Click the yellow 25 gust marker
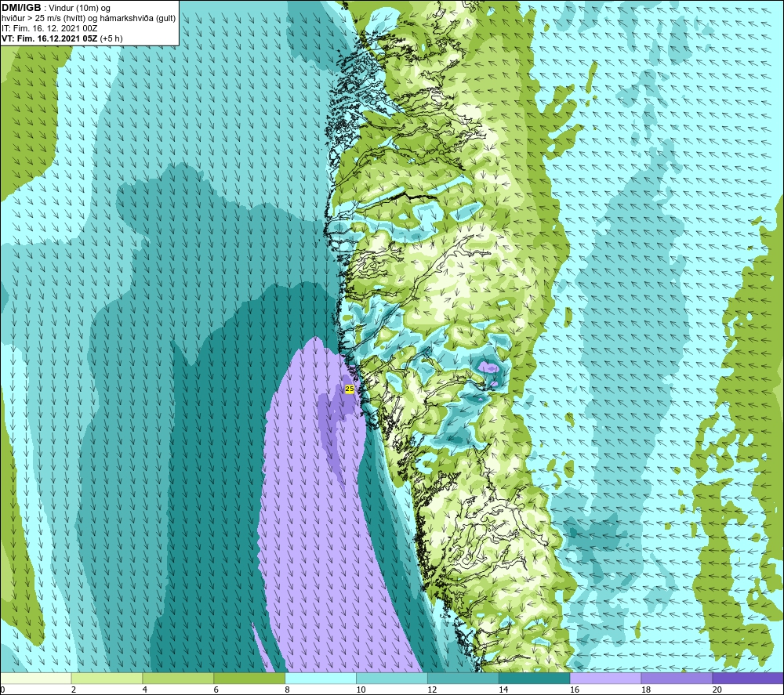784x695 pixels. click(x=350, y=389)
